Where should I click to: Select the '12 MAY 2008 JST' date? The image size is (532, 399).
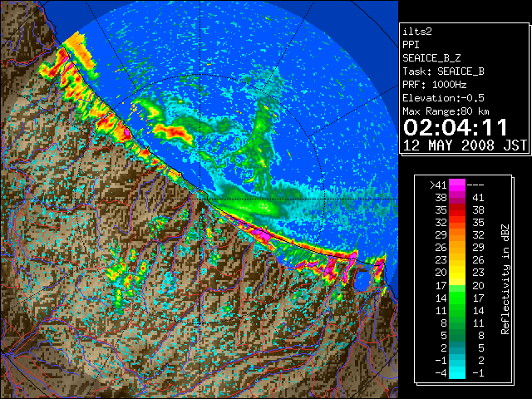[465, 145]
